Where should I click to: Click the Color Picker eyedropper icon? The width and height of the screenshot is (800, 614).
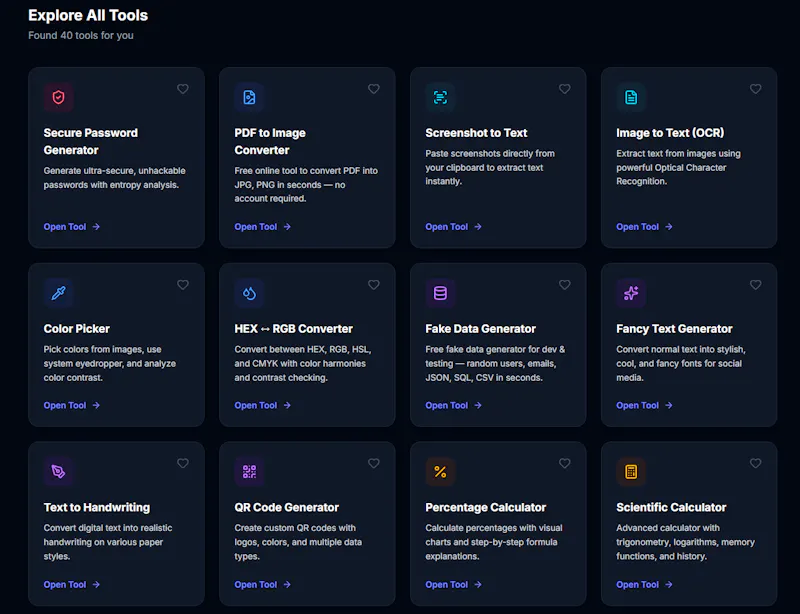click(59, 293)
